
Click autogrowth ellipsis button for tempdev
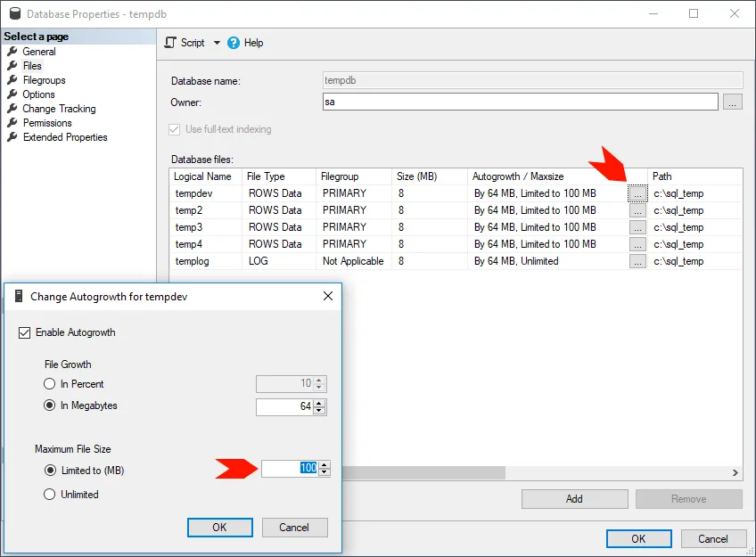point(637,193)
